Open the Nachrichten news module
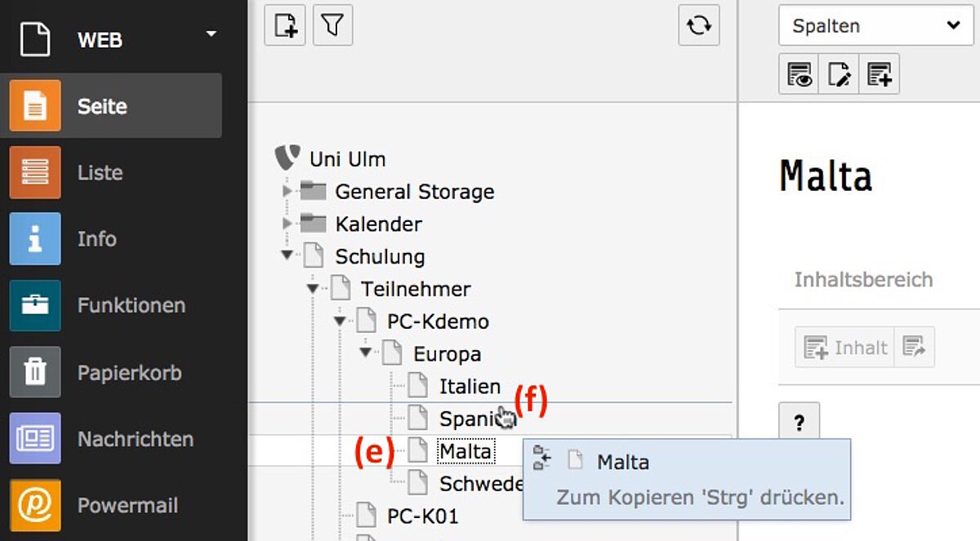 (x=111, y=438)
